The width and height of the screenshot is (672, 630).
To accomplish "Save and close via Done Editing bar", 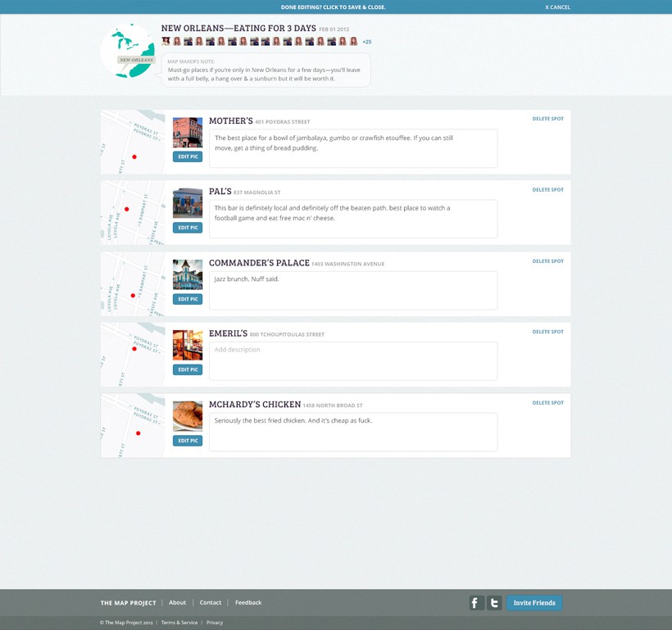I will point(333,7).
